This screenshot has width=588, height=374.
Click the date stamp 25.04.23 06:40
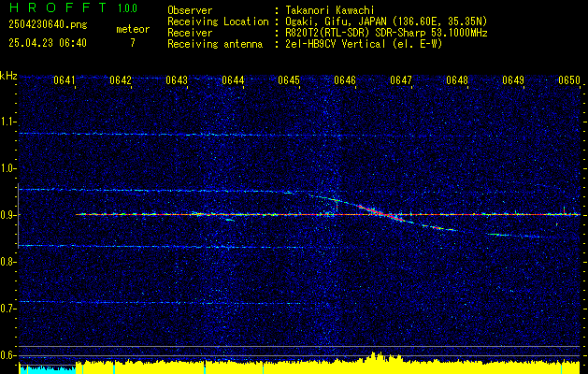(48, 43)
